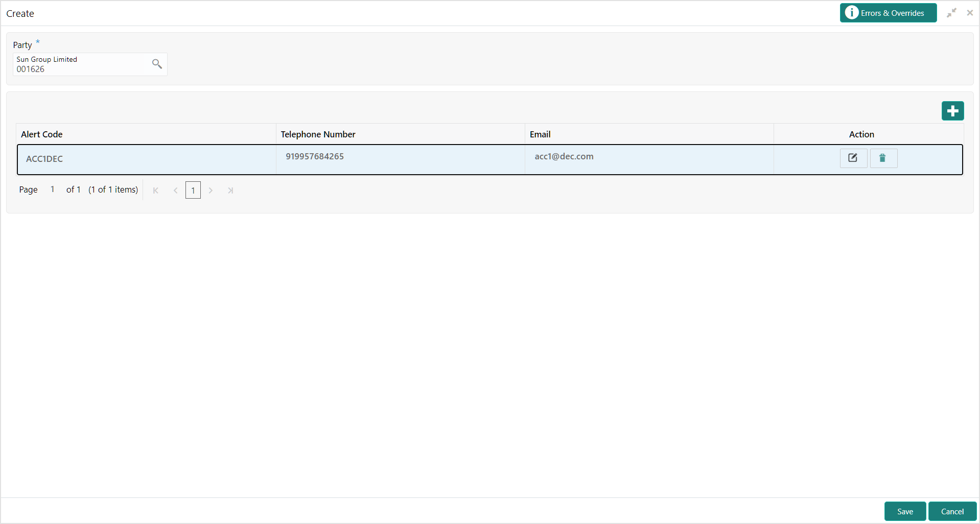Click the '(1 of 1 items)' pagination text
This screenshot has width=980, height=524.
(x=113, y=189)
